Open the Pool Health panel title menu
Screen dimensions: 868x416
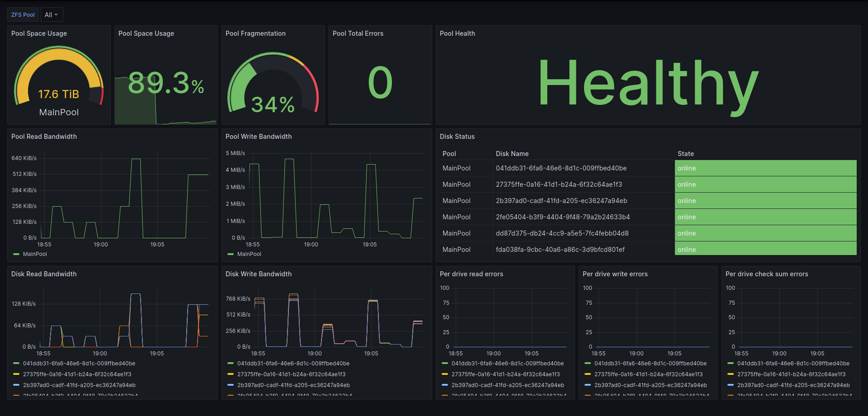[458, 33]
